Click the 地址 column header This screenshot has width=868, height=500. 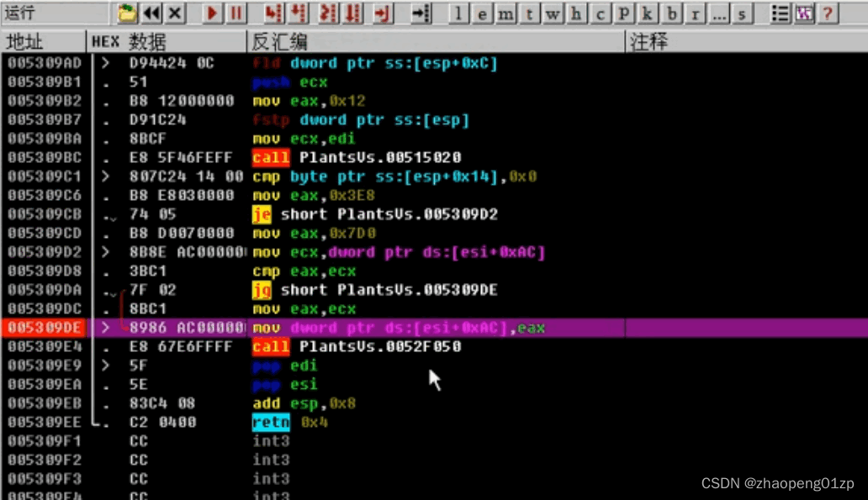[x=43, y=41]
